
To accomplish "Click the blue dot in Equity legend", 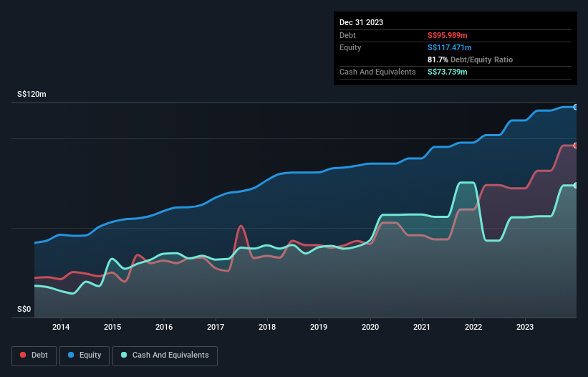I will tap(71, 355).
